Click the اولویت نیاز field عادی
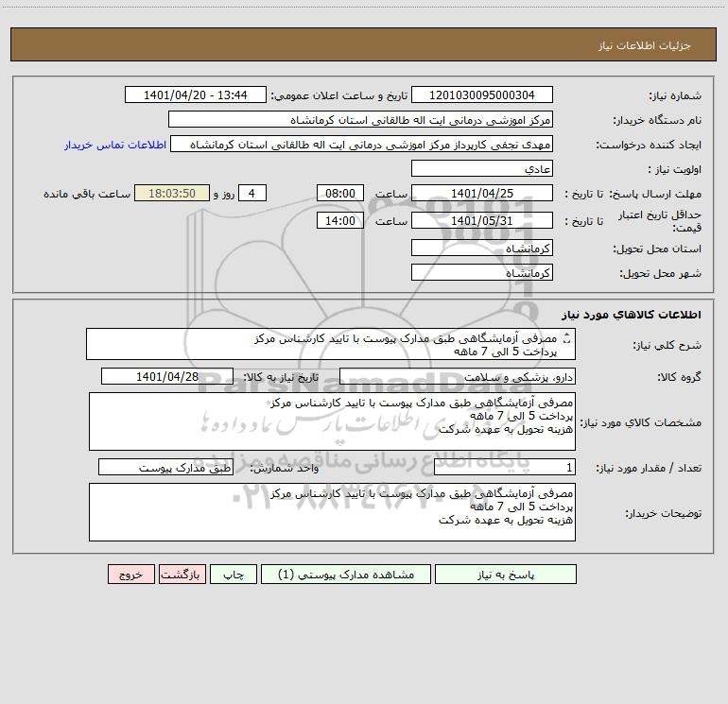728x704 pixels. click(x=482, y=168)
